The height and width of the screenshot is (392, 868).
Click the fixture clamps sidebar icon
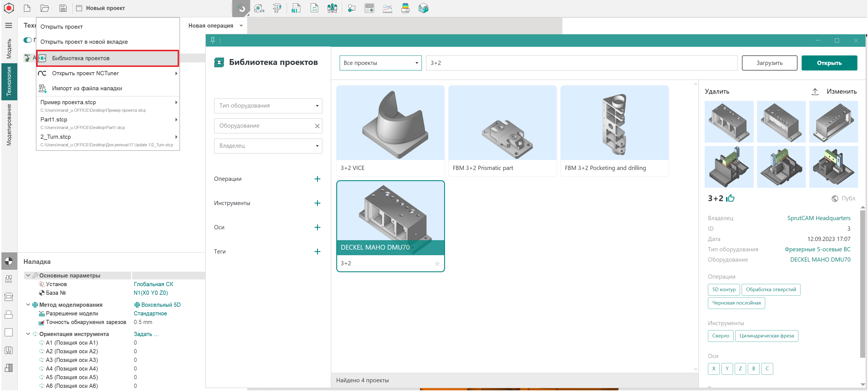pyautogui.click(x=9, y=350)
